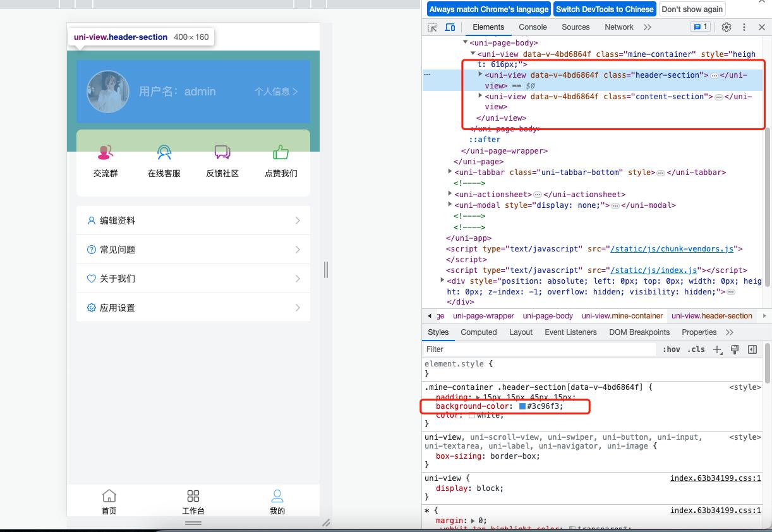
Task: Click the issues counter badge
Action: point(700,27)
